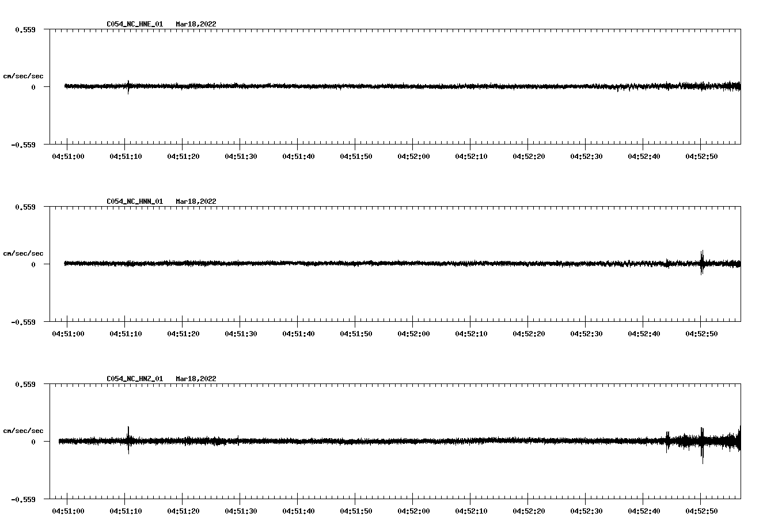The image size is (782, 532).
Task: Click the upper 0.559 axis value on the HNZ plot
Action: pyautogui.click(x=25, y=384)
